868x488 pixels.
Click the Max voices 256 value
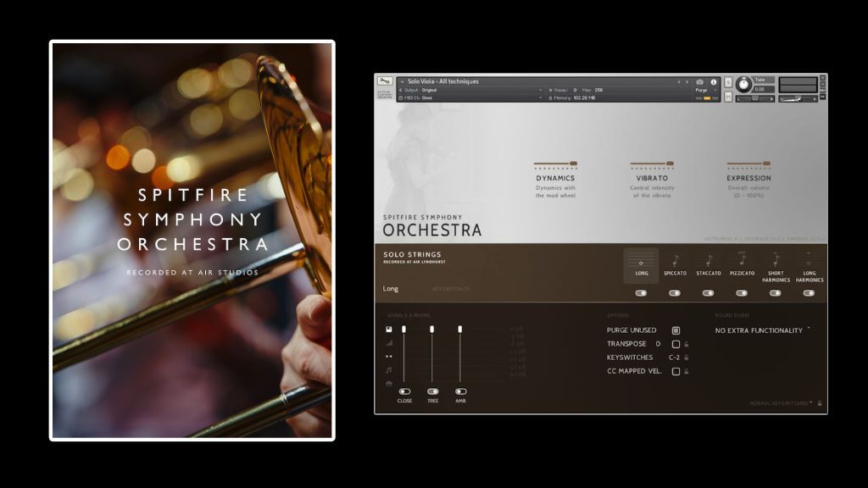click(x=598, y=90)
